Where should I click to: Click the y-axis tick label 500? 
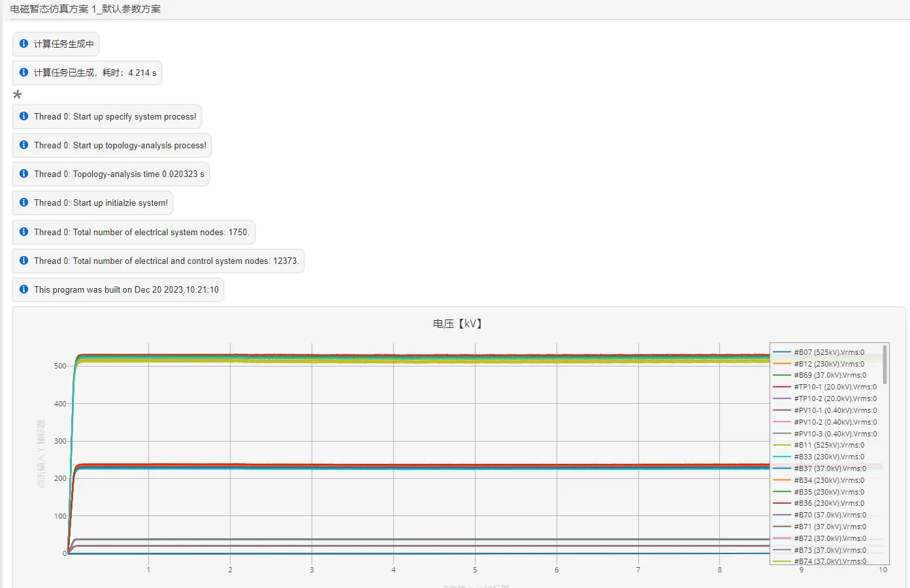60,366
